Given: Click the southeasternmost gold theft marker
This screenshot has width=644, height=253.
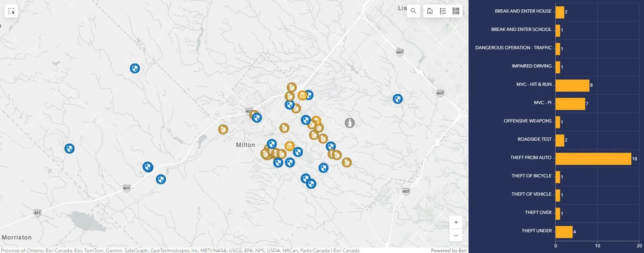Looking at the screenshot, I should pos(346,162).
